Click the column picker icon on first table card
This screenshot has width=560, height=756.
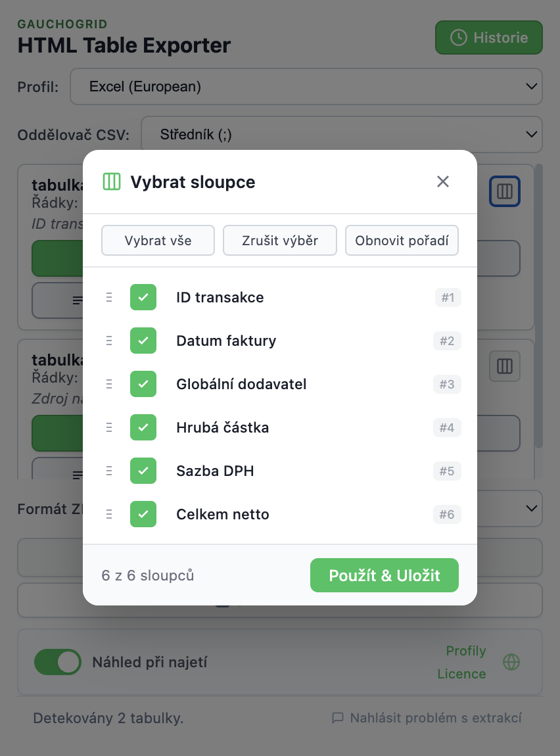tap(505, 191)
